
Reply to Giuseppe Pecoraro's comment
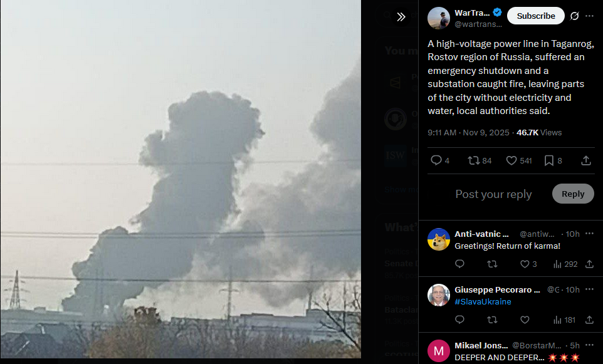click(459, 320)
